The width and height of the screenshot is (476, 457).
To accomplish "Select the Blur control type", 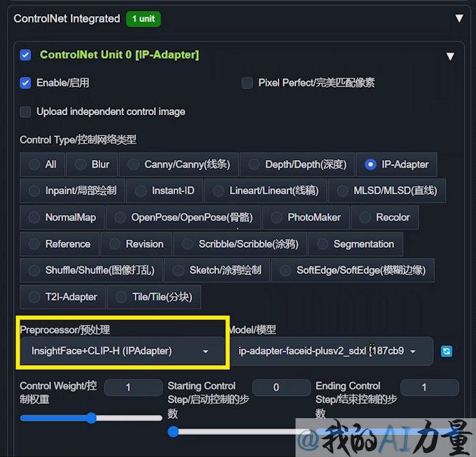I will 92,165.
